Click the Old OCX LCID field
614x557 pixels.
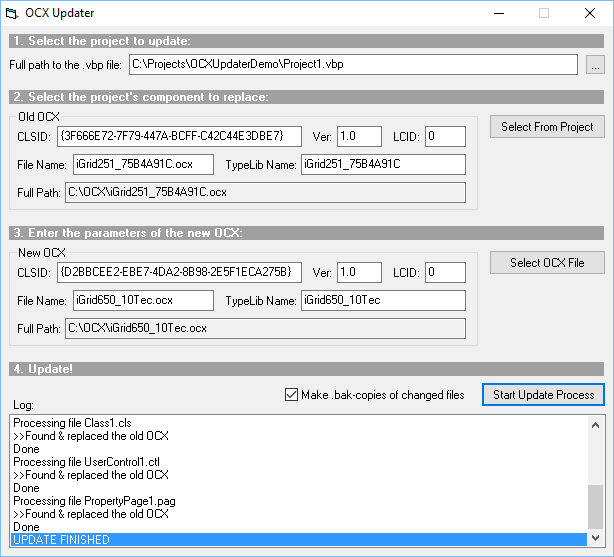coord(445,136)
